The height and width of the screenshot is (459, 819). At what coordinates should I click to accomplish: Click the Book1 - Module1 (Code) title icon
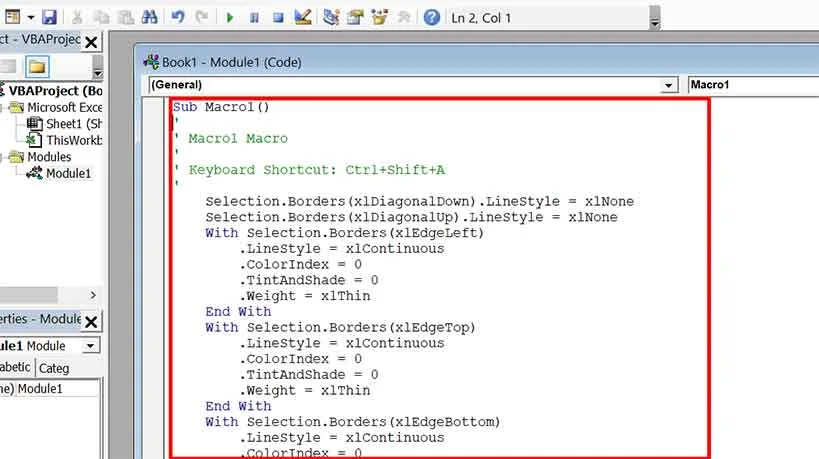pyautogui.click(x=151, y=62)
